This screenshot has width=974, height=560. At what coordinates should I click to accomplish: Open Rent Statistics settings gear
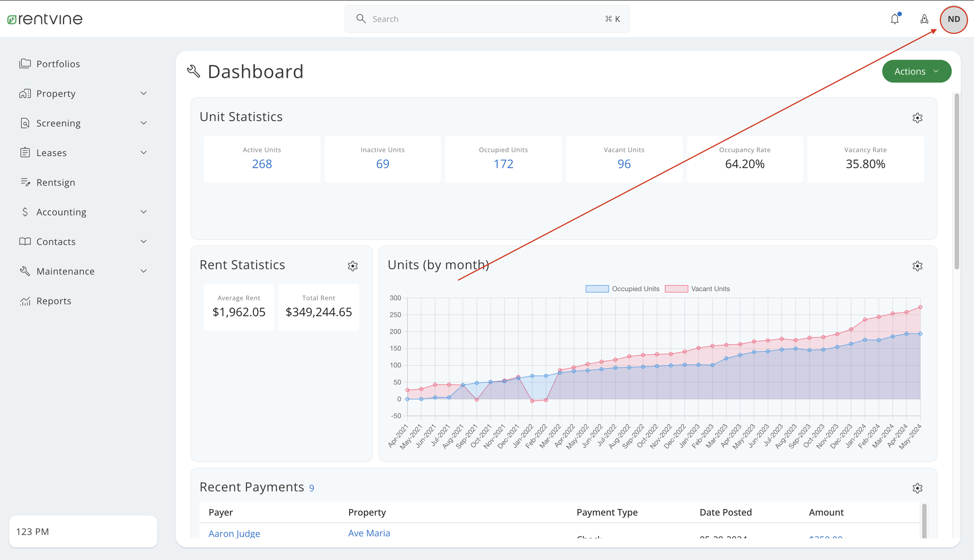tap(353, 266)
